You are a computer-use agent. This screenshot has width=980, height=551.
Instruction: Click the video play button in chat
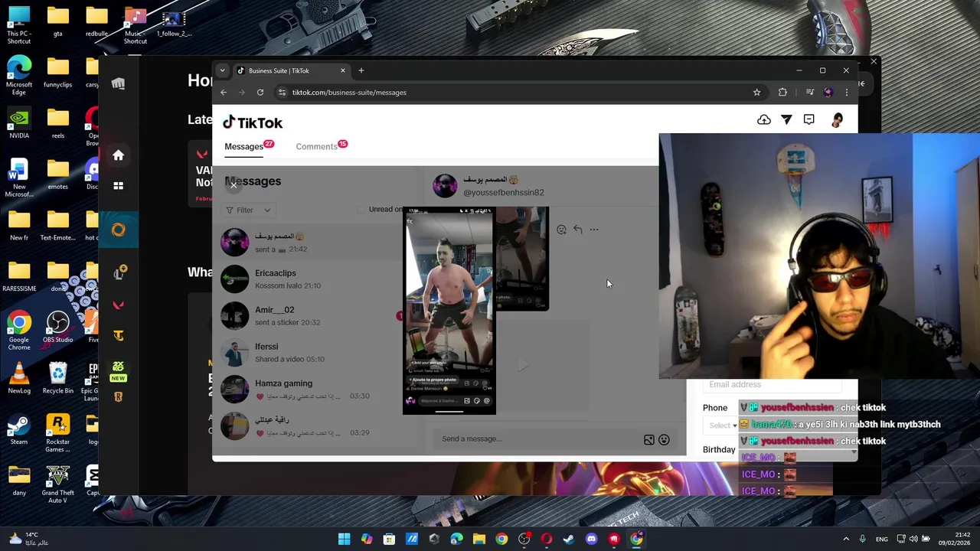pos(523,366)
